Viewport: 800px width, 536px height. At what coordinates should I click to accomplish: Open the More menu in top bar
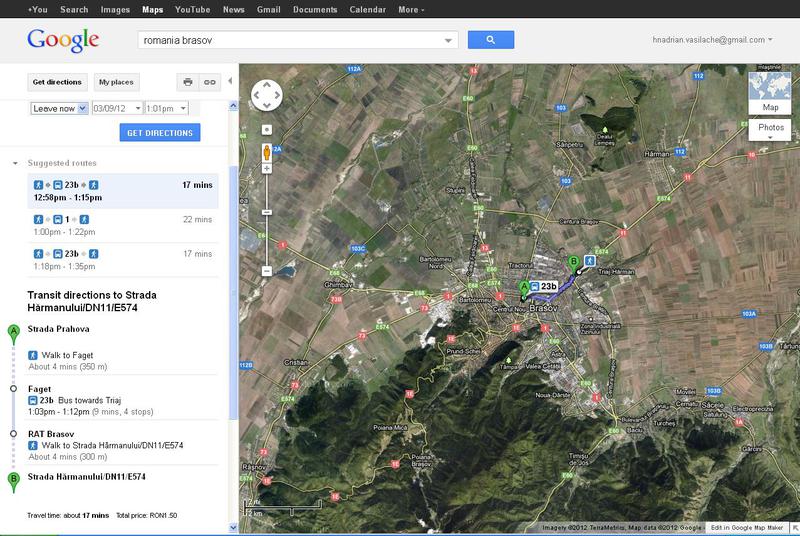[411, 9]
